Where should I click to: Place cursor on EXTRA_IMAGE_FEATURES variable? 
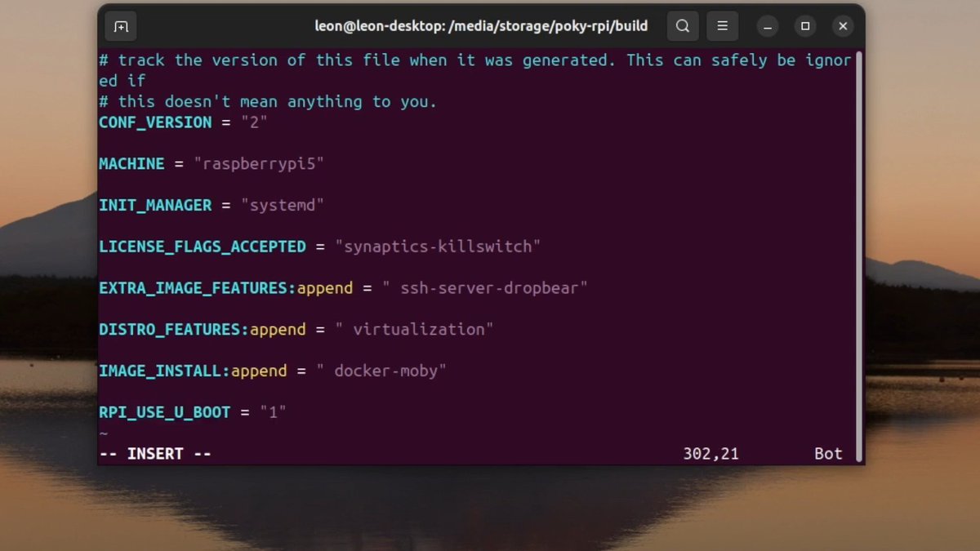point(193,288)
